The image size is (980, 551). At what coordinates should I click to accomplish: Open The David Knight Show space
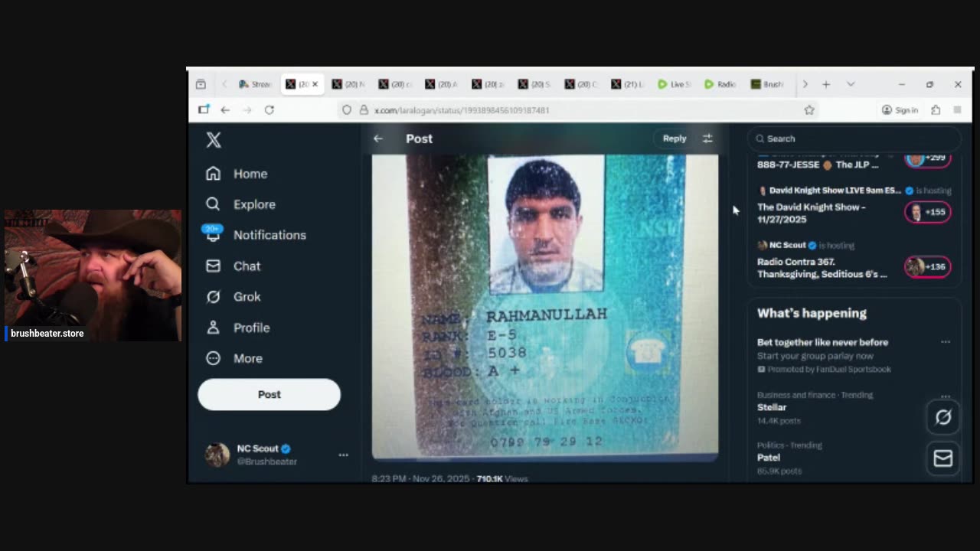(812, 213)
